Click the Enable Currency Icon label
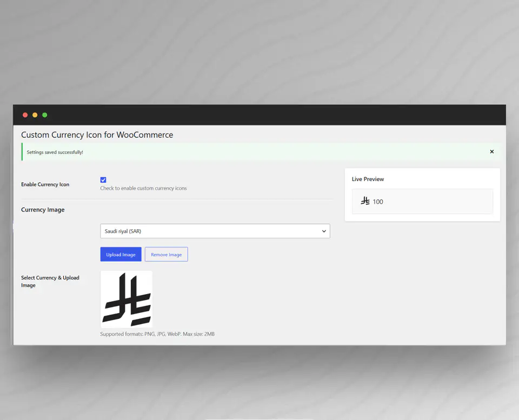Image resolution: width=519 pixels, height=420 pixels. pyautogui.click(x=45, y=184)
